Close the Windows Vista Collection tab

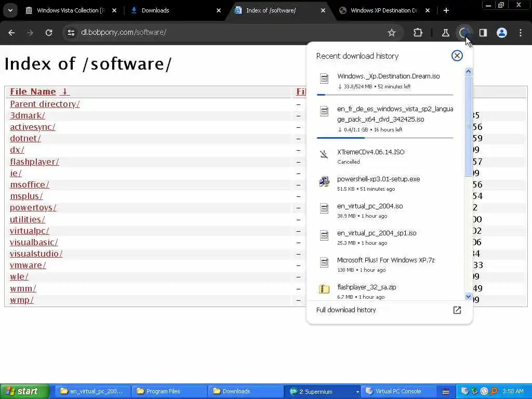[x=114, y=10]
